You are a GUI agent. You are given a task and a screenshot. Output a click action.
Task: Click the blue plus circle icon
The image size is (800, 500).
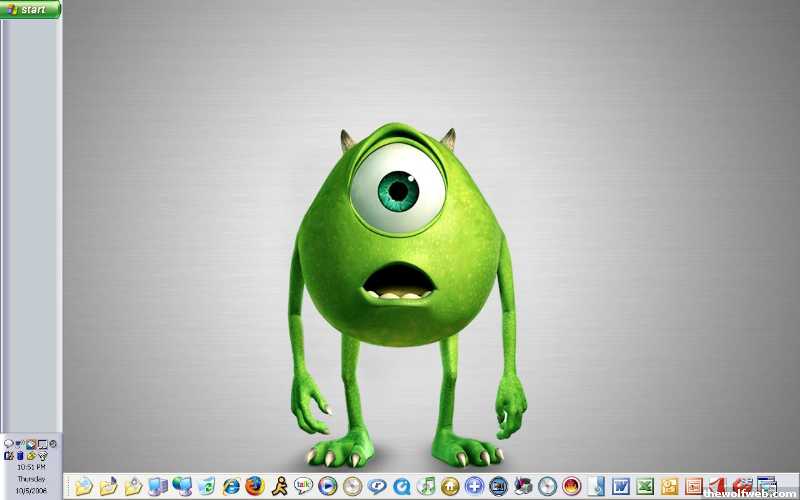coord(474,486)
